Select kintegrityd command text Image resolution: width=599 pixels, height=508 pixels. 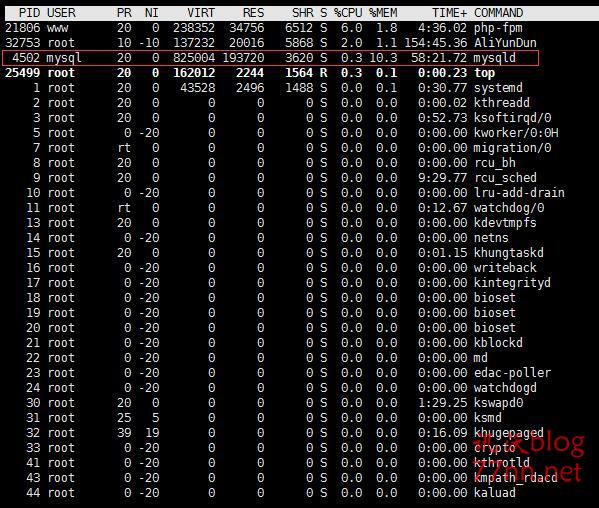point(512,283)
